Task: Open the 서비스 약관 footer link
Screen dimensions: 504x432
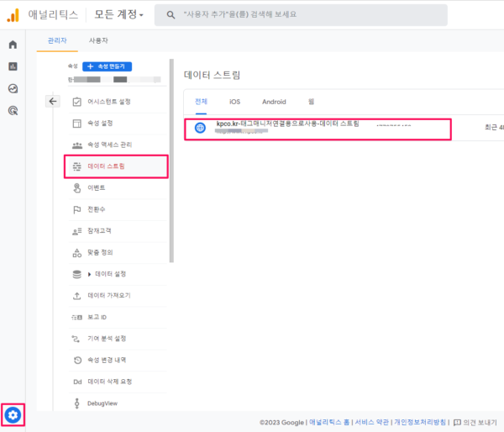Action: pyautogui.click(x=371, y=422)
